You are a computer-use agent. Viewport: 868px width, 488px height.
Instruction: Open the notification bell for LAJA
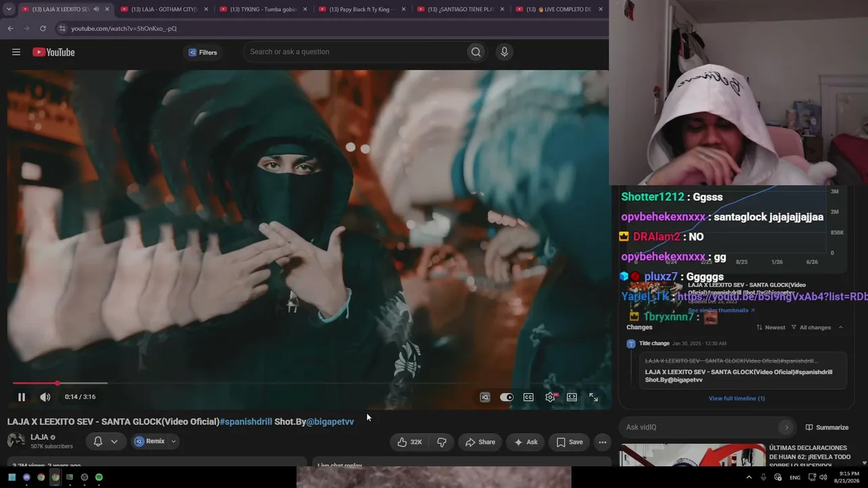click(x=98, y=441)
